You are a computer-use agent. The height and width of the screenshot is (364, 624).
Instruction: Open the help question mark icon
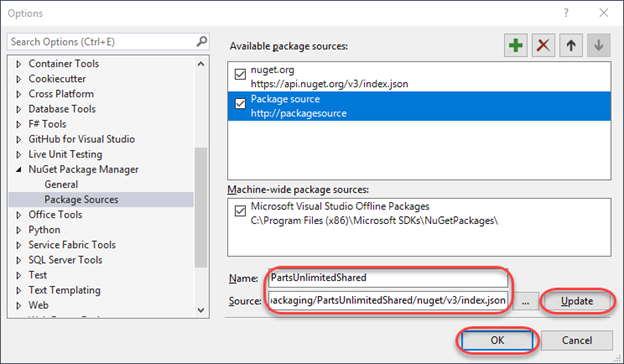point(566,13)
